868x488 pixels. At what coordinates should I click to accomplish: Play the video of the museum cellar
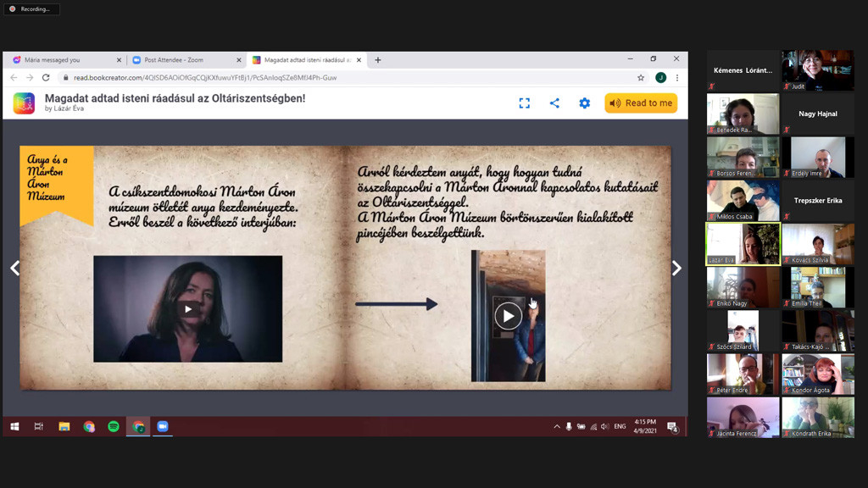click(x=508, y=316)
